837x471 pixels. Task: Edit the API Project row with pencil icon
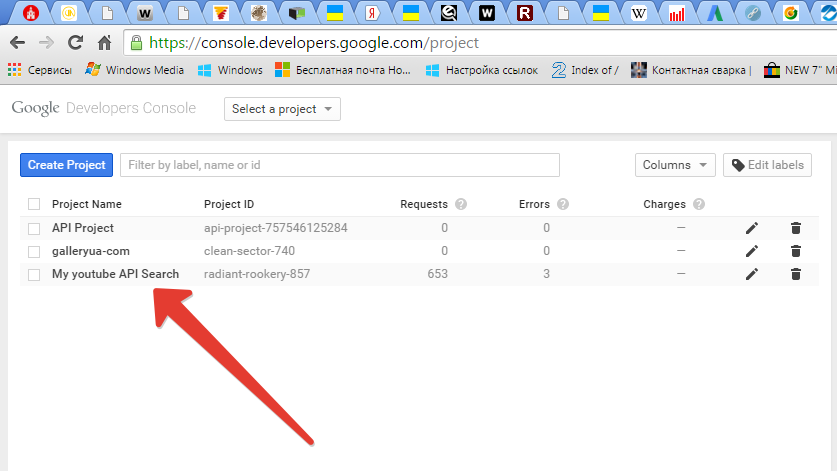752,228
